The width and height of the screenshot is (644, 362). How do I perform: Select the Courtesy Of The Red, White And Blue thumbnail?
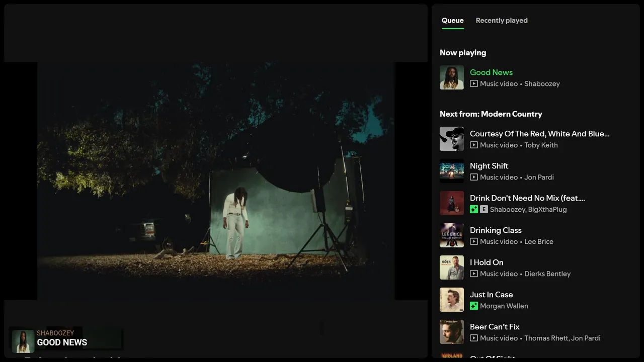[x=452, y=139]
